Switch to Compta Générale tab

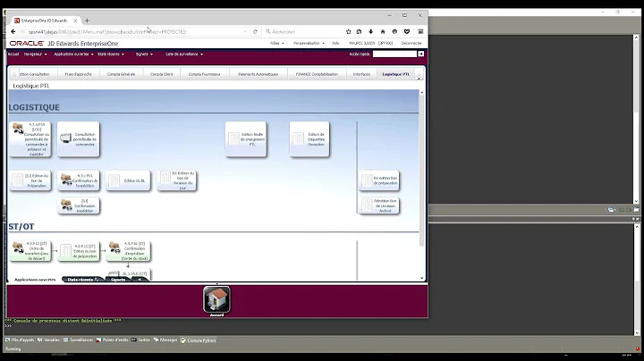pyautogui.click(x=121, y=74)
